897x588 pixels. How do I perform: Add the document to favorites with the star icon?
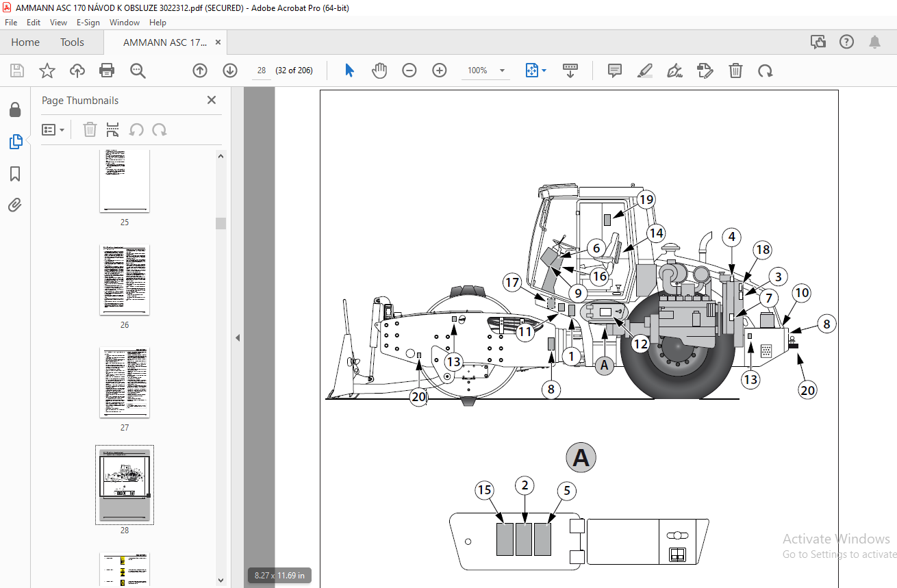47,71
